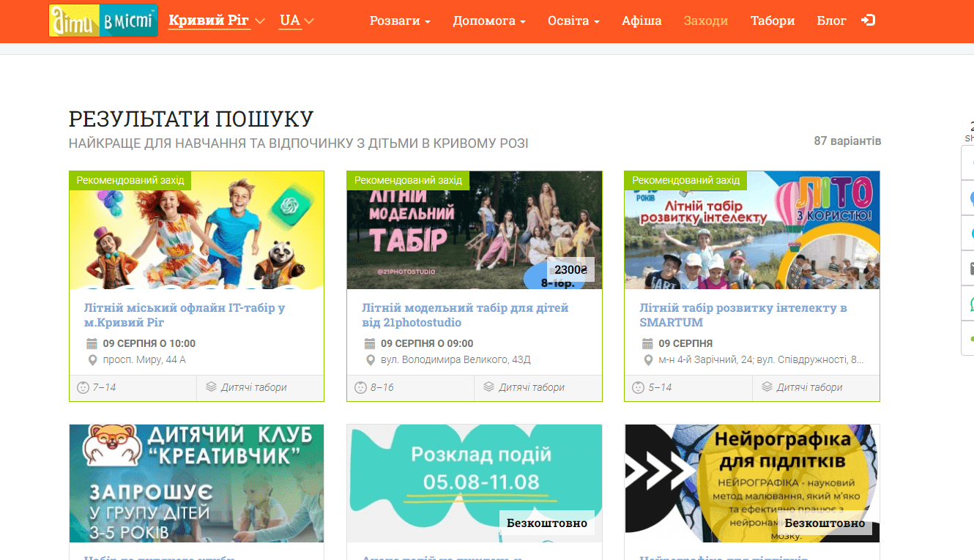Click the date 09 СЕРПНЯ О 10:00

[149, 343]
